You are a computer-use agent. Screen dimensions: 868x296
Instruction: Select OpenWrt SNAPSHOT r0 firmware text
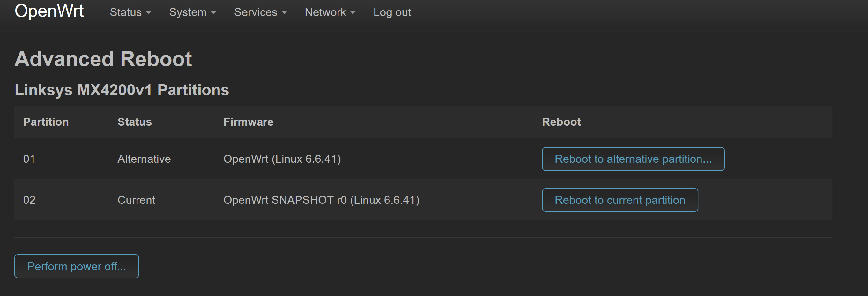(321, 200)
